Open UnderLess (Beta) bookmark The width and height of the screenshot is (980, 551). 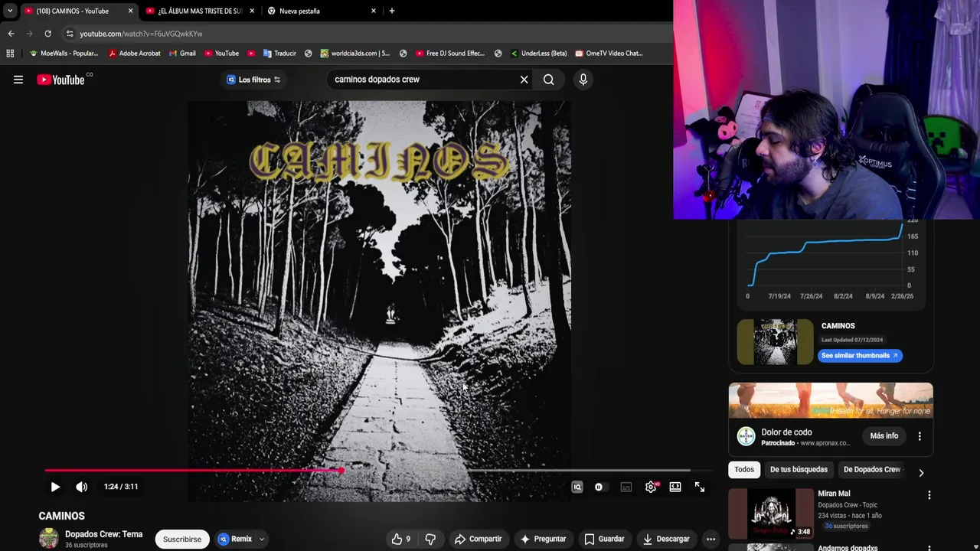538,54
